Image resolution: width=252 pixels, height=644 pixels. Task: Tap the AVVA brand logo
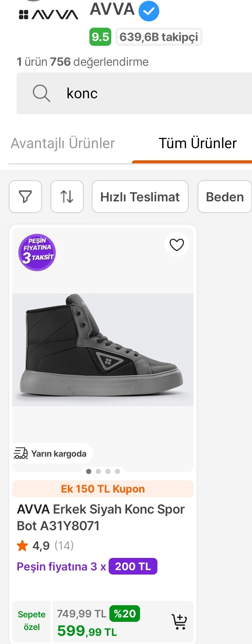pyautogui.click(x=48, y=15)
